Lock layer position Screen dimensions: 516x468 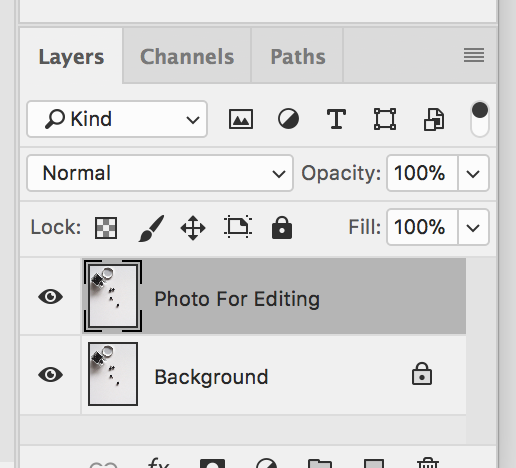coord(193,228)
